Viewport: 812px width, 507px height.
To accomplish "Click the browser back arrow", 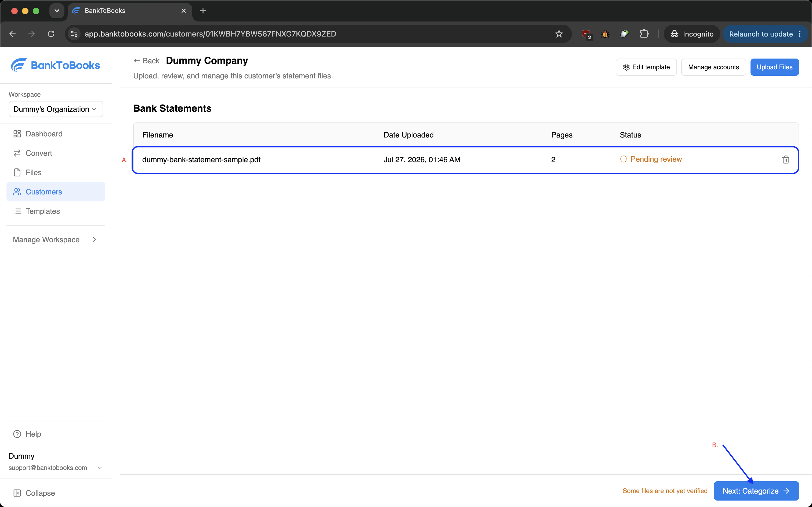I will coord(12,34).
